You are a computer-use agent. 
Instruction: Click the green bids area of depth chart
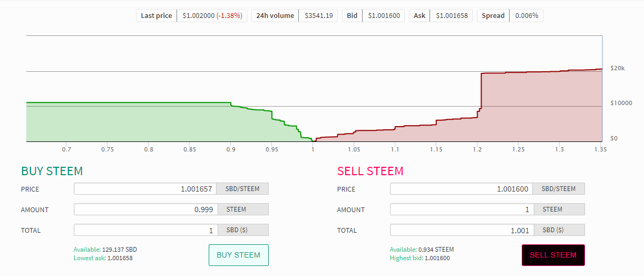pos(132,124)
